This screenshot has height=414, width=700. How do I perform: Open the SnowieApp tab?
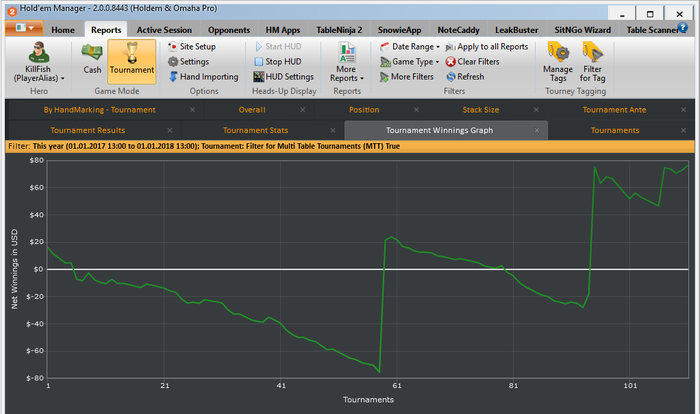click(x=400, y=30)
